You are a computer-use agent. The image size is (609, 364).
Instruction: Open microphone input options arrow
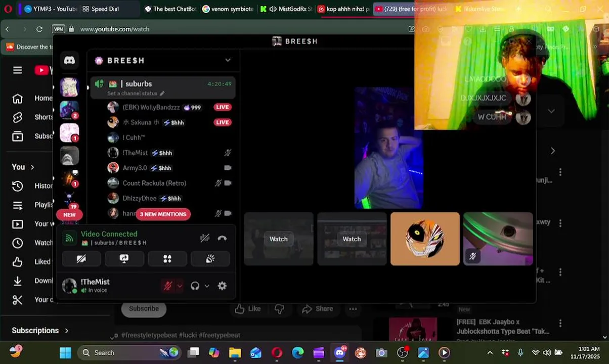[180, 286]
